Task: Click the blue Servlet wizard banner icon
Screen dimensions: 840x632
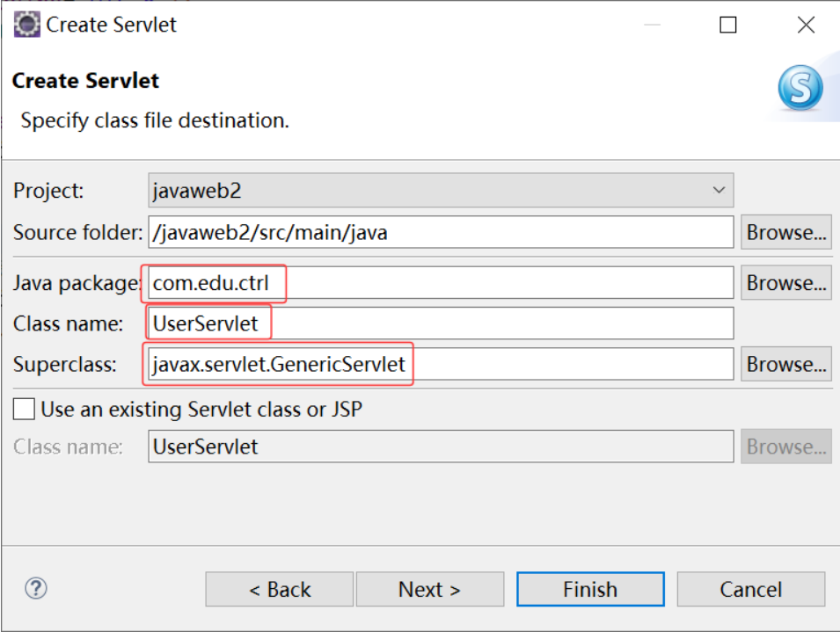Action: [800, 88]
